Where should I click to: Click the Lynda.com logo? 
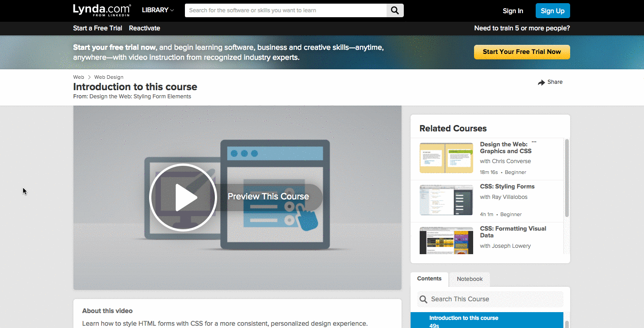click(x=102, y=10)
